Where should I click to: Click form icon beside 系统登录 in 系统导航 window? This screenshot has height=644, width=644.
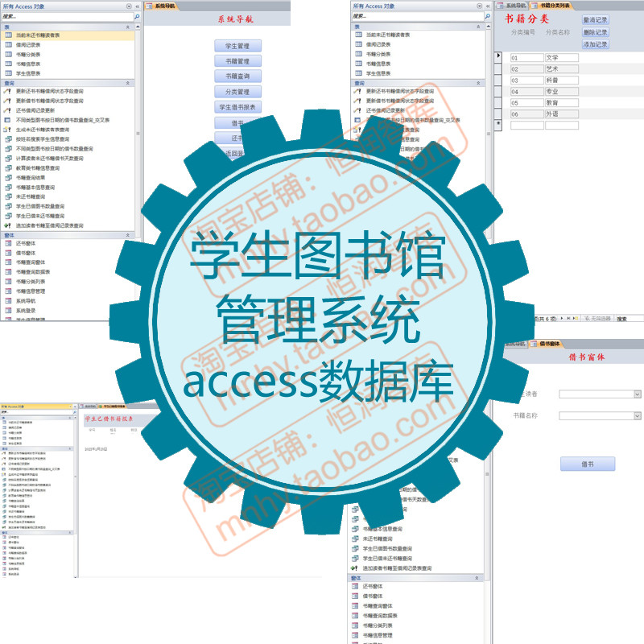[x=8, y=311]
